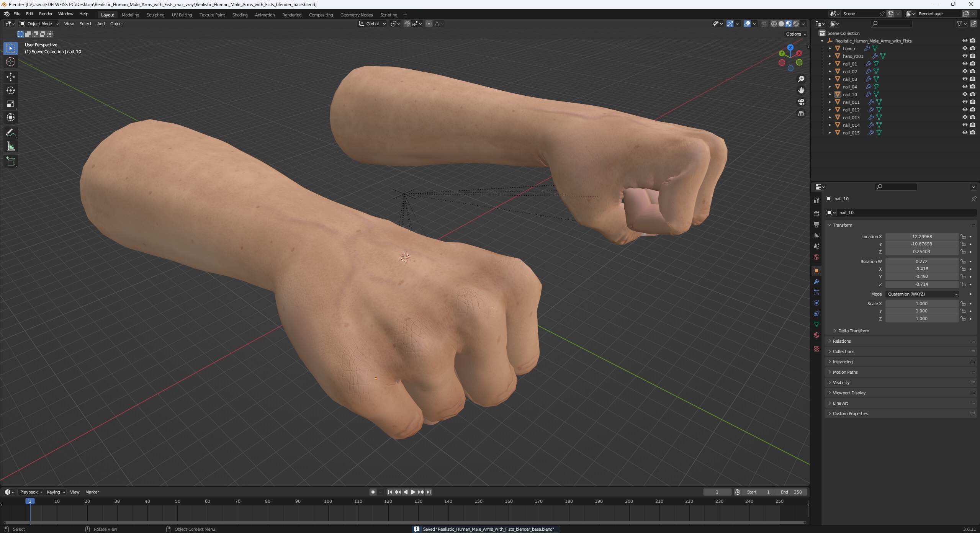Expand the Delta Transform section
This screenshot has width=980, height=533.
pyautogui.click(x=852, y=331)
